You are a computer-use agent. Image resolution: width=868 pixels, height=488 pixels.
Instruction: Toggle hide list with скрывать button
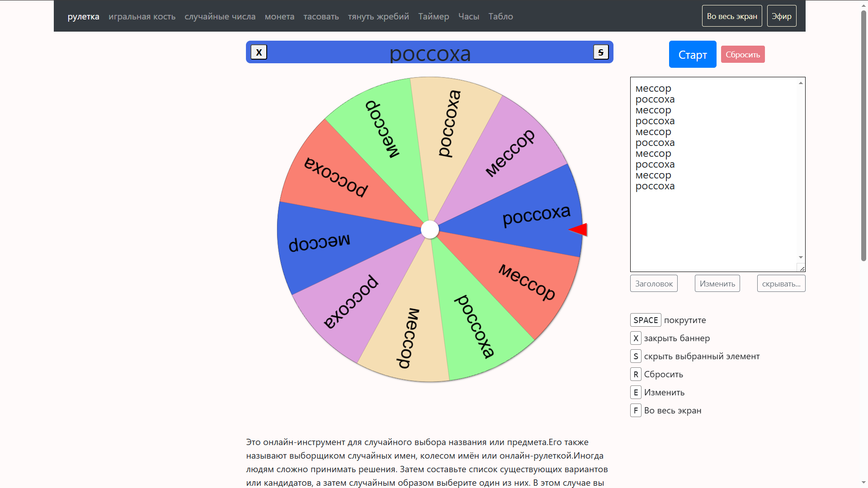[781, 284]
